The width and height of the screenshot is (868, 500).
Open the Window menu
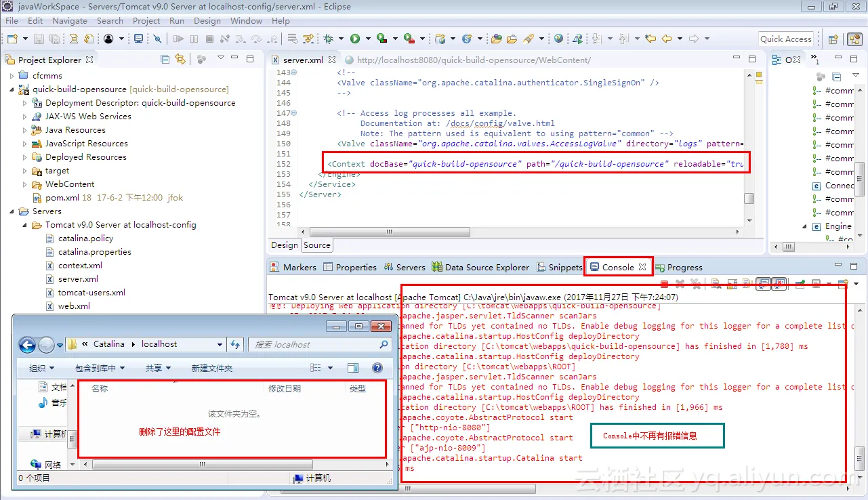pos(246,20)
